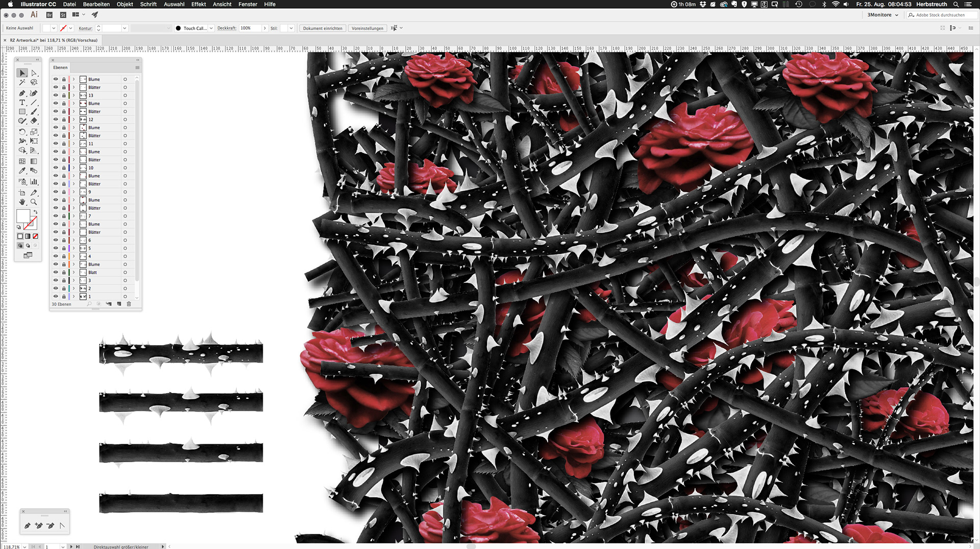Expand layer 13 contents
The width and height of the screenshot is (980, 549).
[x=73, y=96]
